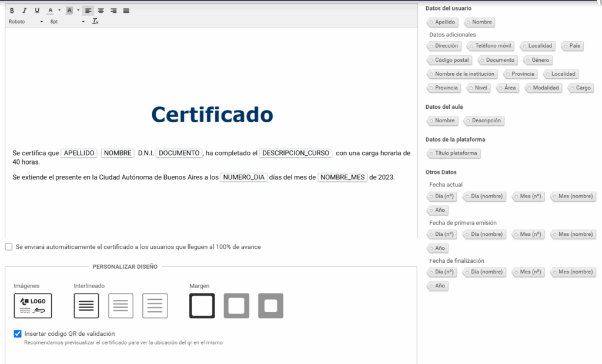Open the Roboto font family dropdown
Viewport: 602px width, 364px height.
(41, 21)
